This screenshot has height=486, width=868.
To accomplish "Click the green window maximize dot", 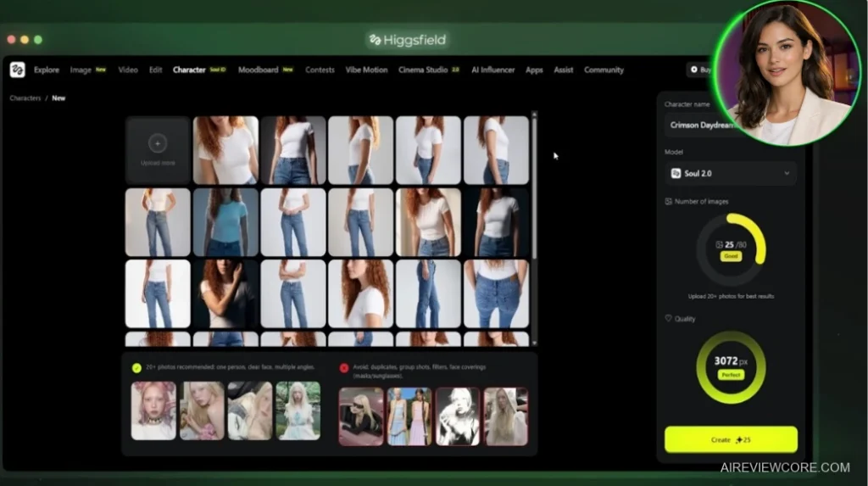I will [x=38, y=40].
